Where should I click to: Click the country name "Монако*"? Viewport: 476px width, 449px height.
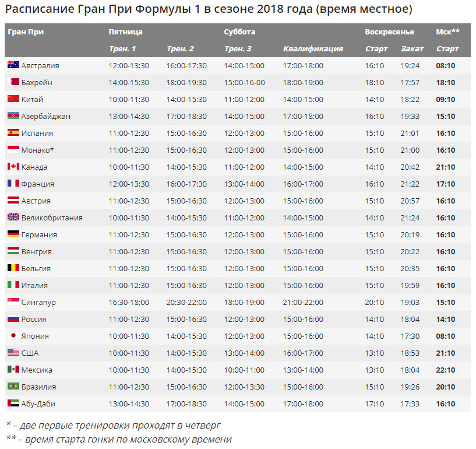38,150
